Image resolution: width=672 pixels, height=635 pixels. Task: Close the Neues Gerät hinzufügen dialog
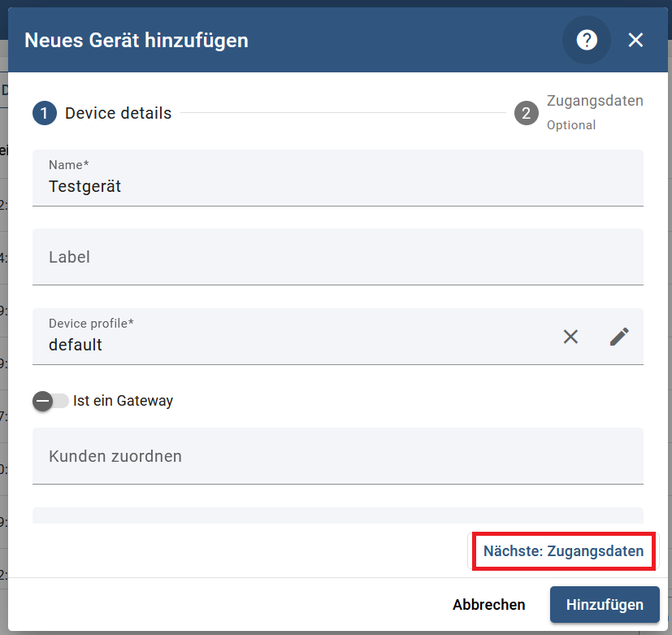635,40
